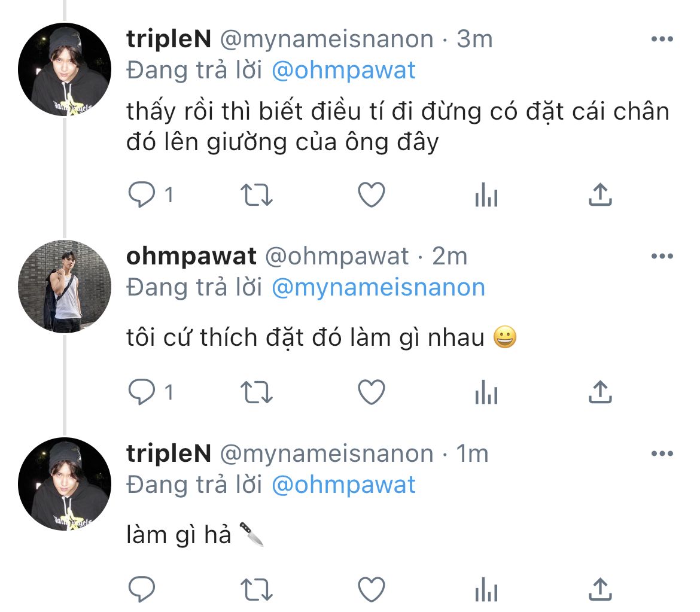Image resolution: width=700 pixels, height=612 pixels.
Task: Open tripleN's avatar on the first tweet
Action: tap(65, 69)
